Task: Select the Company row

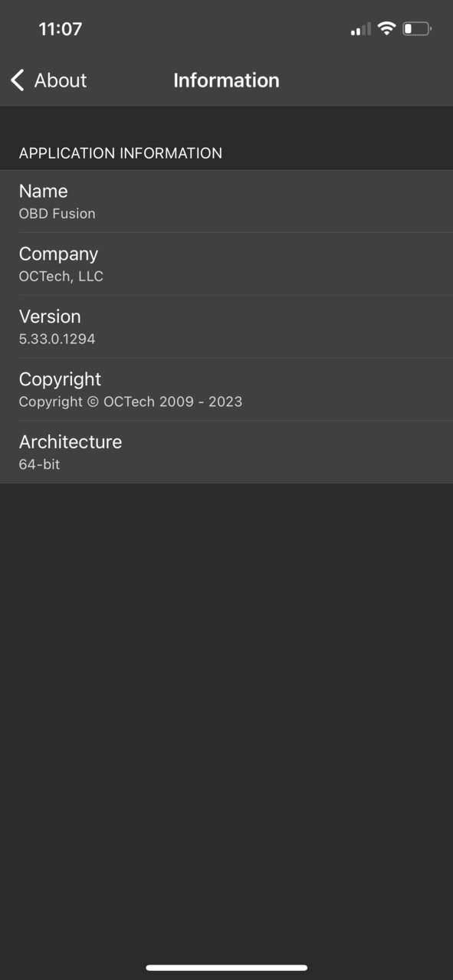Action: [226, 264]
